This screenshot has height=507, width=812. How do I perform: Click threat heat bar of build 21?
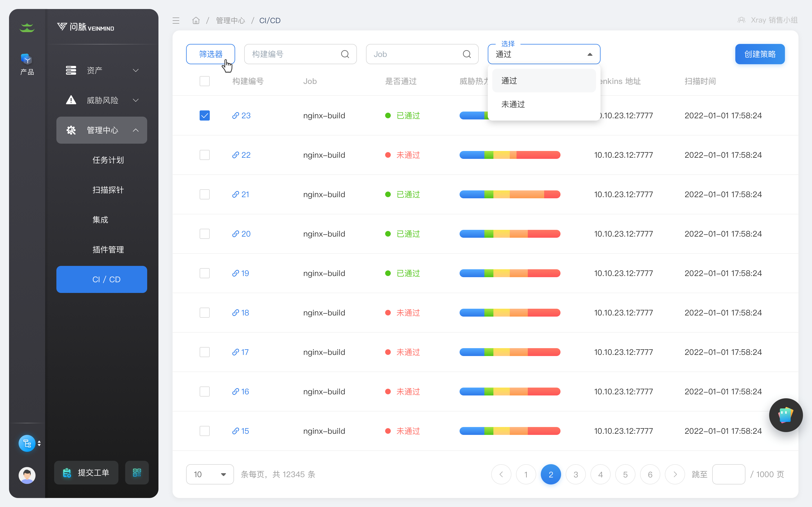pyautogui.click(x=510, y=194)
